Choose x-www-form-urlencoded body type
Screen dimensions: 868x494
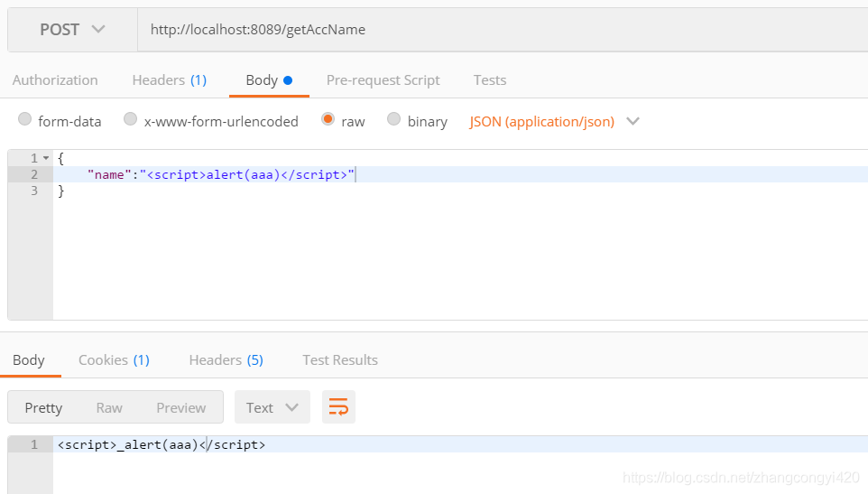(131, 120)
